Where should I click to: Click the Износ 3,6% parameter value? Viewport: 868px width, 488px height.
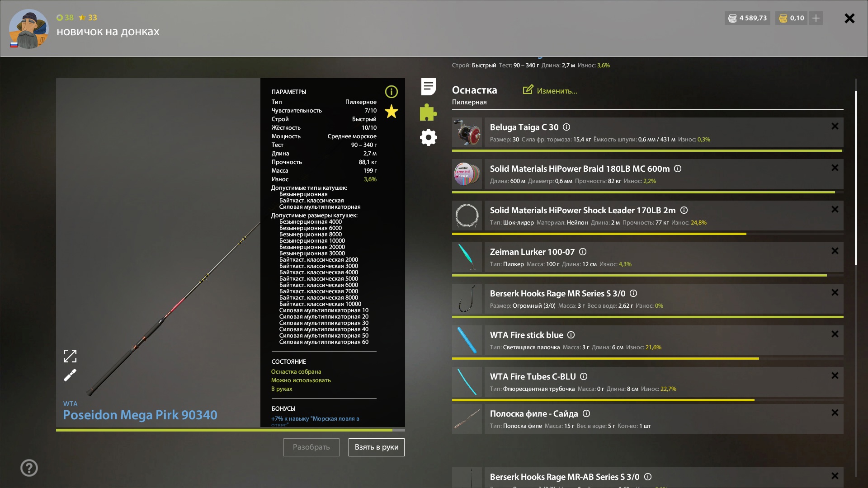pos(370,179)
